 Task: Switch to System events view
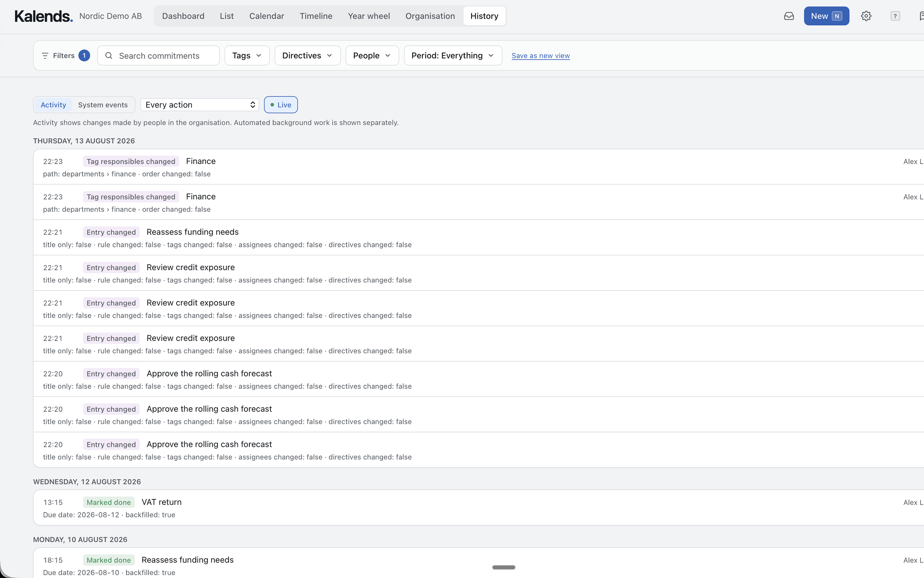click(x=103, y=105)
